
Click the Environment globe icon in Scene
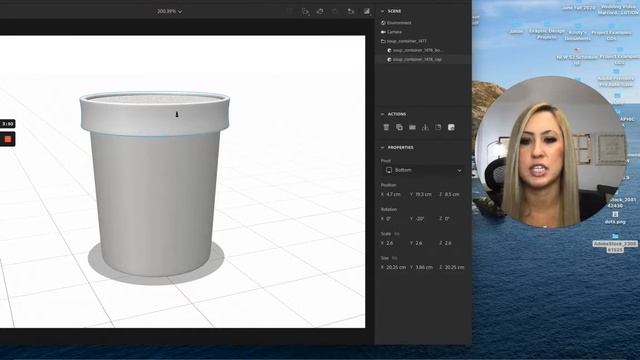pos(383,23)
